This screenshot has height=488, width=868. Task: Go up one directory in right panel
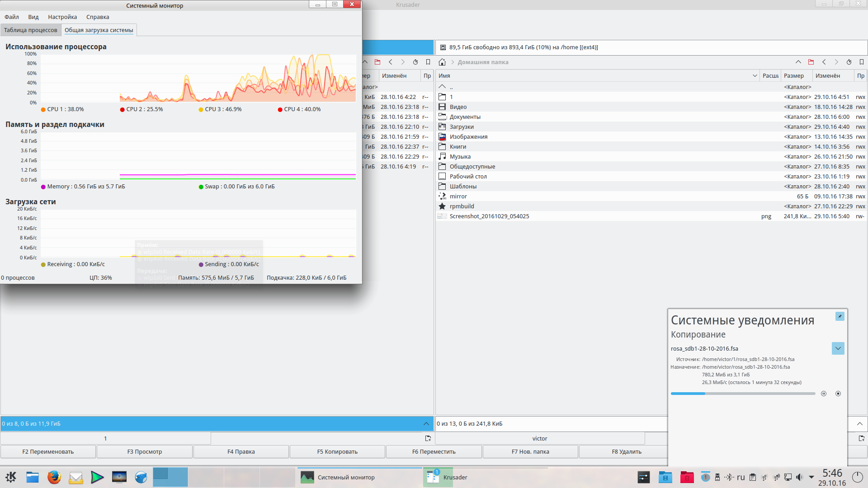pyautogui.click(x=798, y=62)
